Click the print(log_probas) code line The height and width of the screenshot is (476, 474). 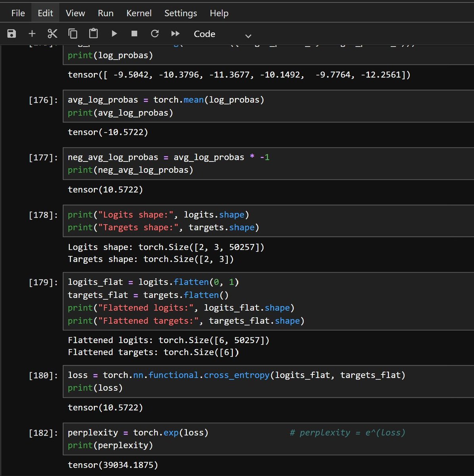pos(110,55)
